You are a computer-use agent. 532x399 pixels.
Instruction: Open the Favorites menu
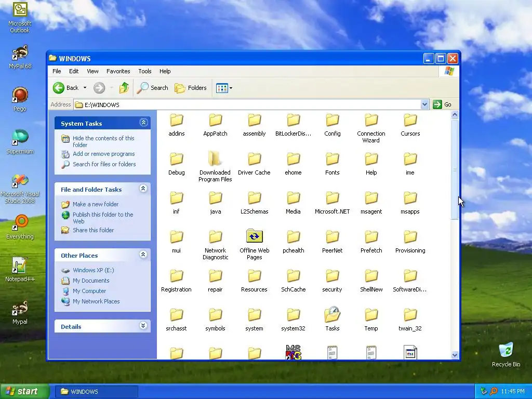(x=118, y=71)
